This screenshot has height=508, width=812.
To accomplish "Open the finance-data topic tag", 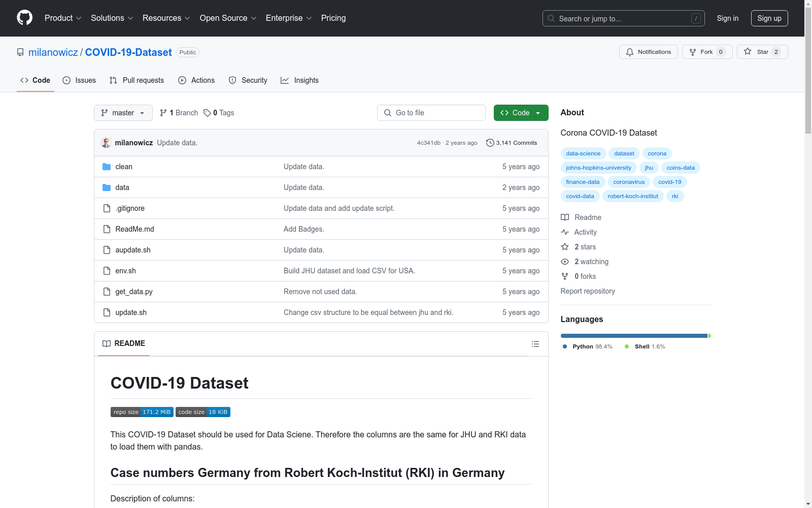I will coord(583,182).
